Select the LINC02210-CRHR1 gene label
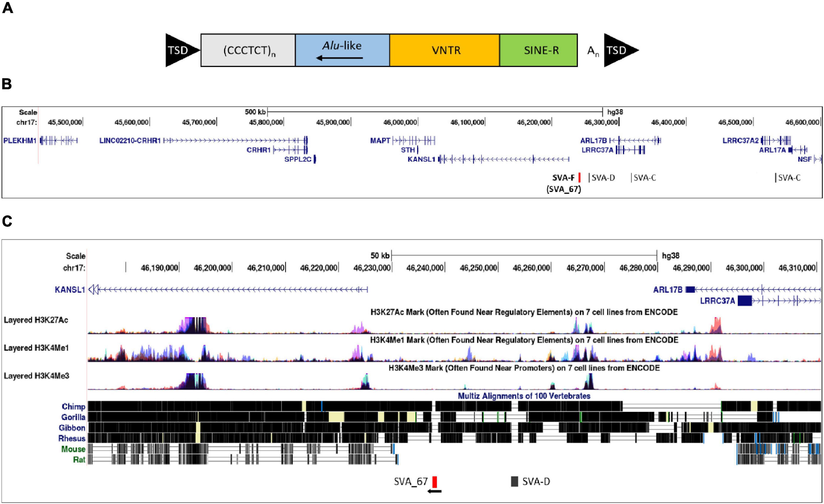The width and height of the screenshot is (824, 504). pyautogui.click(x=130, y=140)
